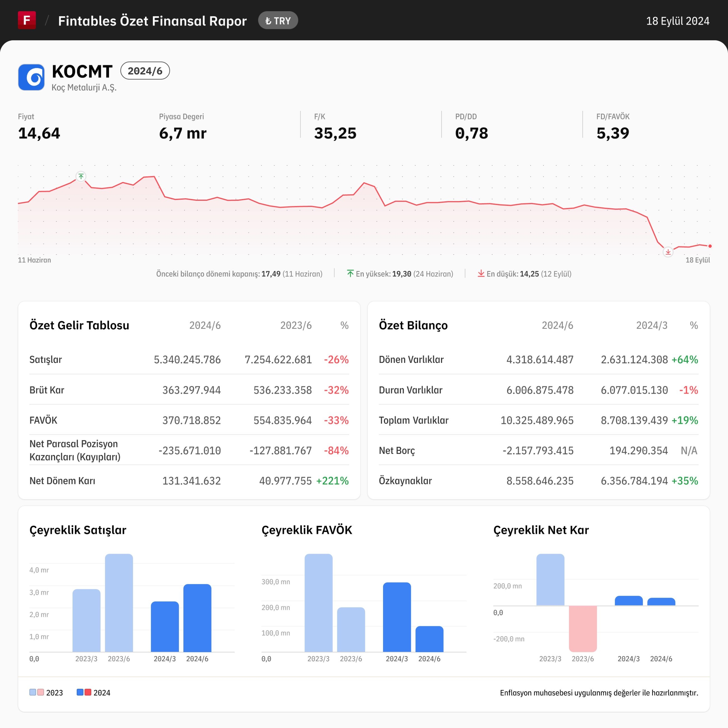Click Net Dönem Karı +221% change
Screen dimensions: 728x728
pos(332,481)
